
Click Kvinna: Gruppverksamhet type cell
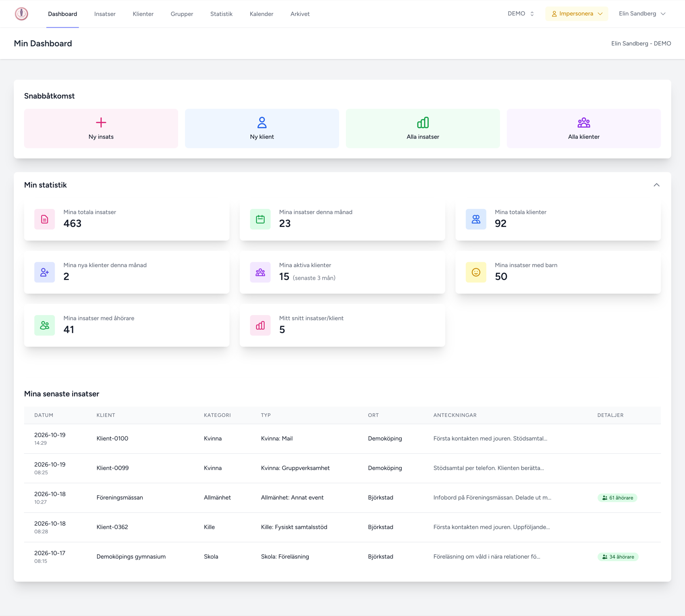295,468
